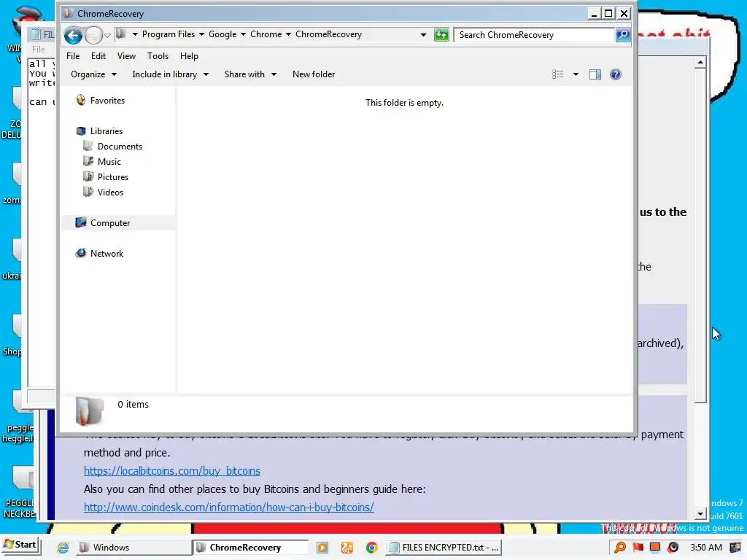The image size is (747, 560).
Task: Expand the dropdown after Chrome breadcrumb
Action: (x=288, y=34)
